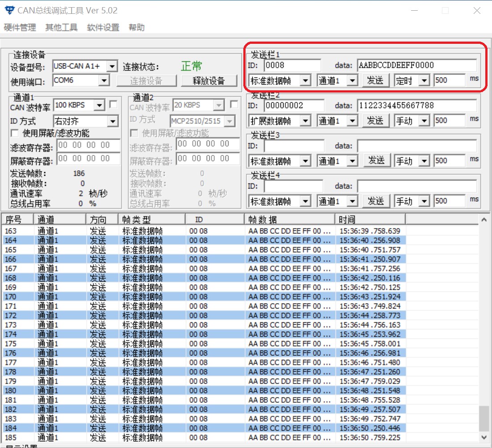The height and width of the screenshot is (448, 492).
Task: Select log row number 185
Action: [204, 438]
